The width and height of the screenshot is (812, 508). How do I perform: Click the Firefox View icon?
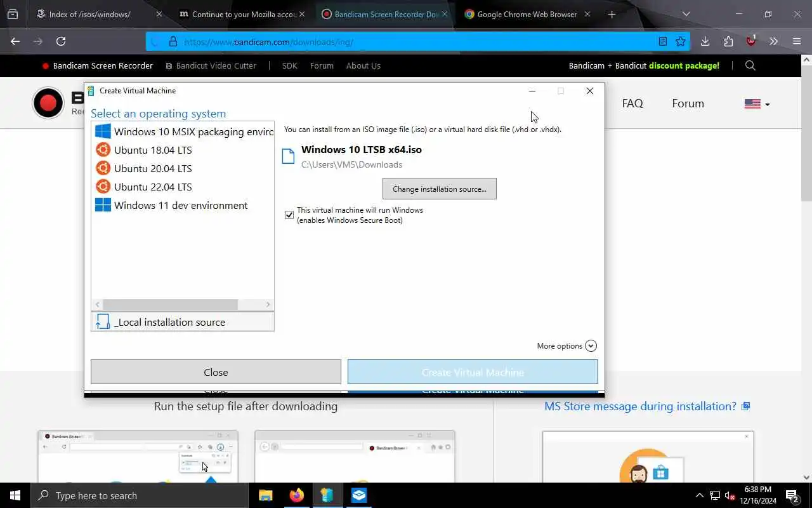pyautogui.click(x=13, y=14)
